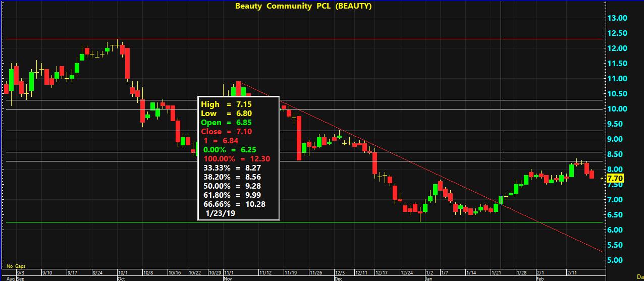Click the 11/19 date axis label

tap(291, 272)
